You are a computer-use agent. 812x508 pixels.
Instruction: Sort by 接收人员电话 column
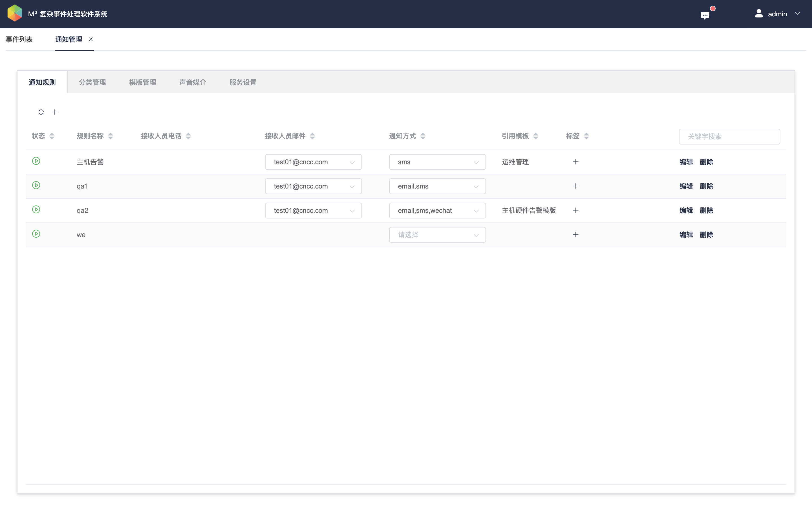(x=188, y=136)
